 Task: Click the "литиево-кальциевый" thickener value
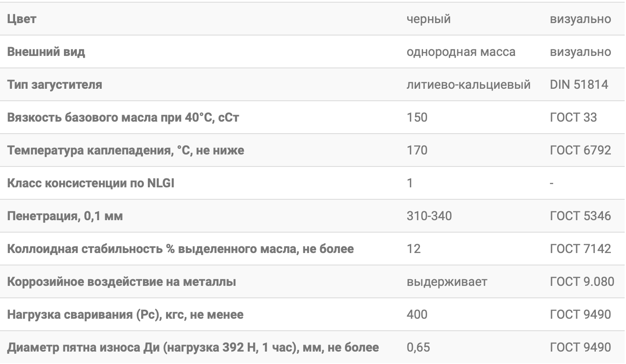coord(468,84)
